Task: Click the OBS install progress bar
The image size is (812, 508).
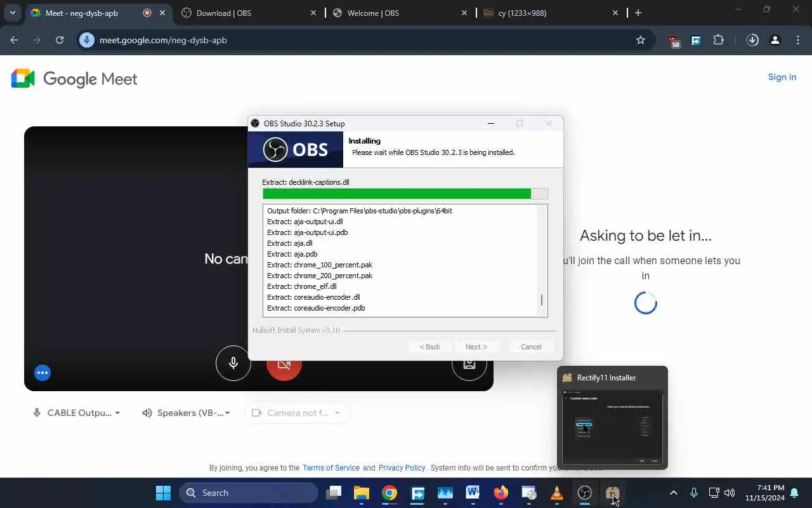Action: click(405, 194)
